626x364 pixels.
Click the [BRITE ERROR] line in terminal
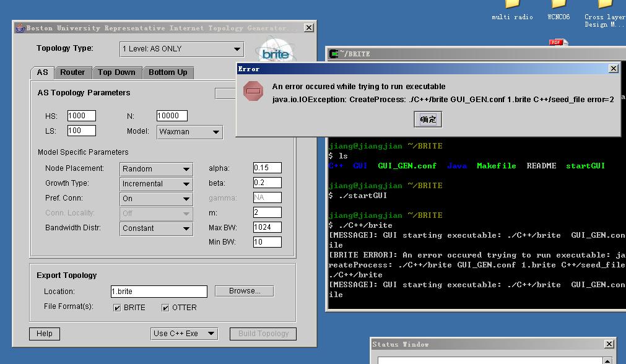pyautogui.click(x=477, y=255)
